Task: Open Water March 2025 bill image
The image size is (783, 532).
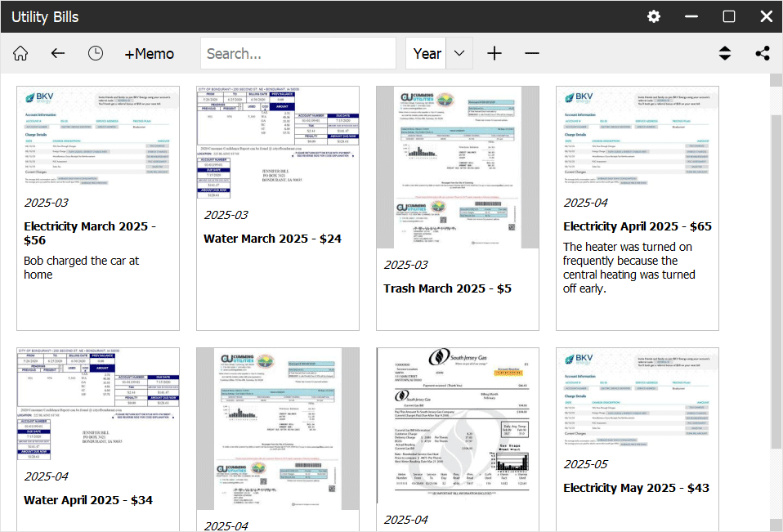Action: pos(278,143)
